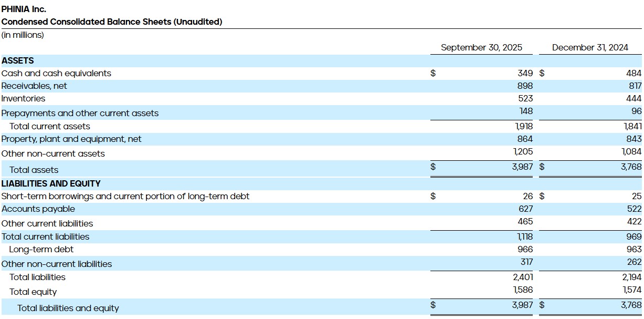Click the December 31, 2024 column header

[590, 47]
